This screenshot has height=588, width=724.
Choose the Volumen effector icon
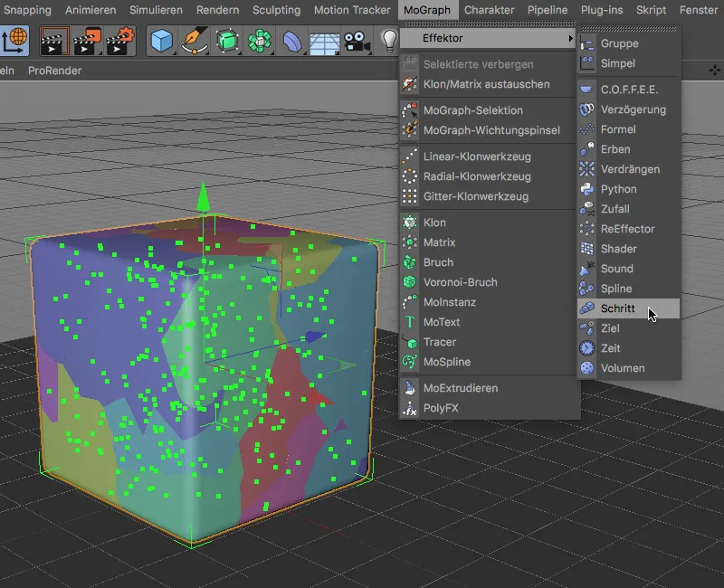(x=586, y=368)
